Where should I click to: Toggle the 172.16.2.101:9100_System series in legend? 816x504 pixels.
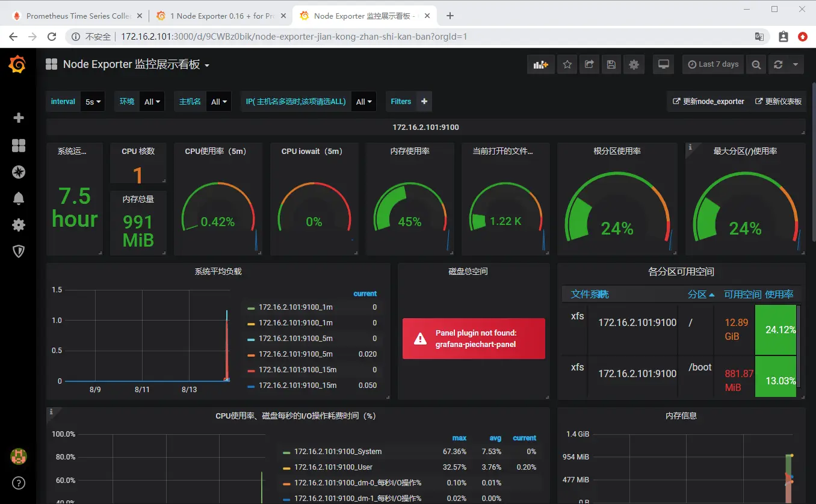pyautogui.click(x=338, y=451)
